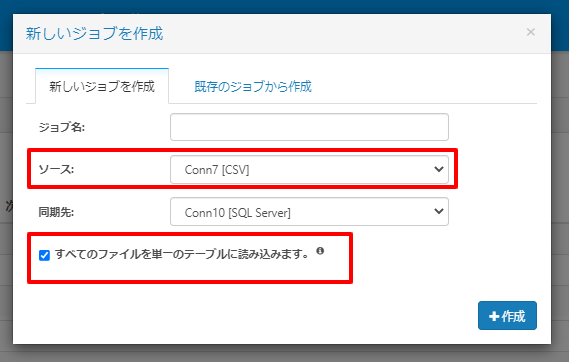Viewport: 569px width, 362px height.
Task: Click the ソース: label text
Action: (x=56, y=169)
